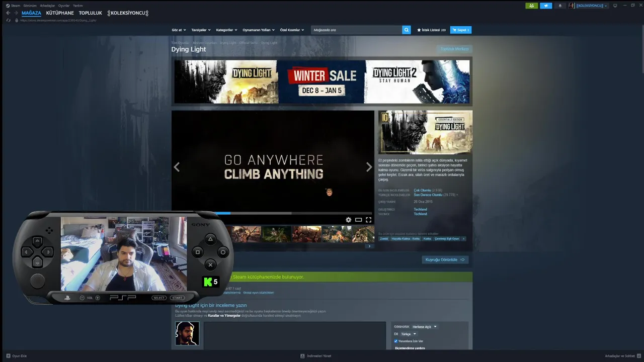Reload page with the refresh icon
644x362 pixels.
coord(8,20)
